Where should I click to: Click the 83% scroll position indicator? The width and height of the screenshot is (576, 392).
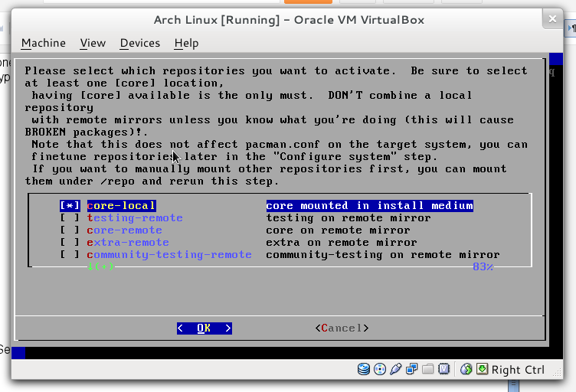point(483,266)
